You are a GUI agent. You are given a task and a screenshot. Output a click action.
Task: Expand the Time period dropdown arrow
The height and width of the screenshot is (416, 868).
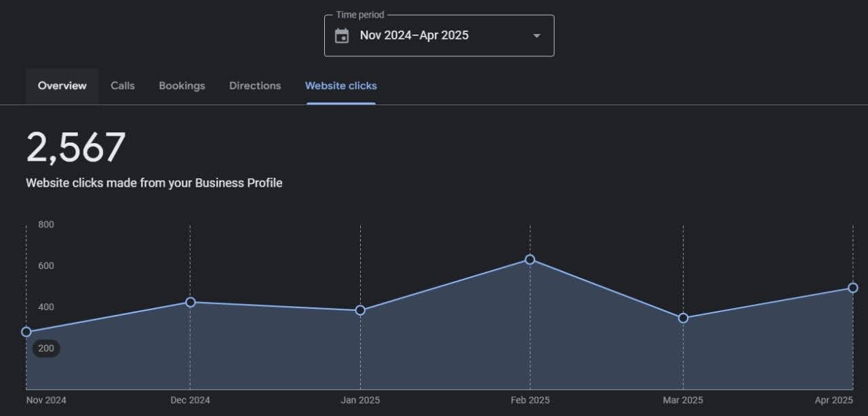point(536,36)
